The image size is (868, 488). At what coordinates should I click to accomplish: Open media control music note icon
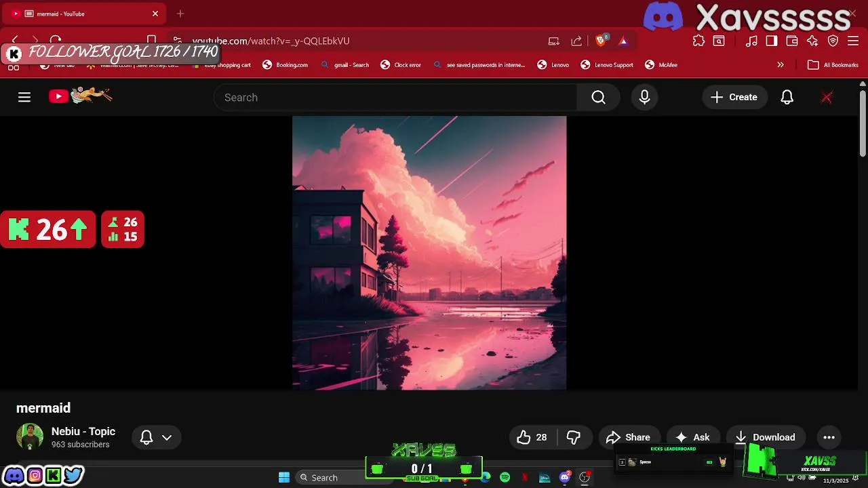[751, 41]
